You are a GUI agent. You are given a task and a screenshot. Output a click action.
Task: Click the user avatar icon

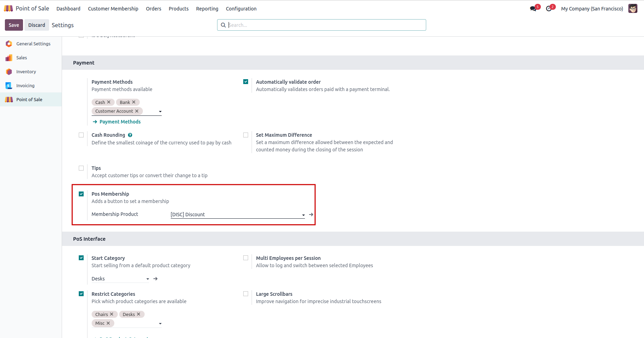(633, 9)
